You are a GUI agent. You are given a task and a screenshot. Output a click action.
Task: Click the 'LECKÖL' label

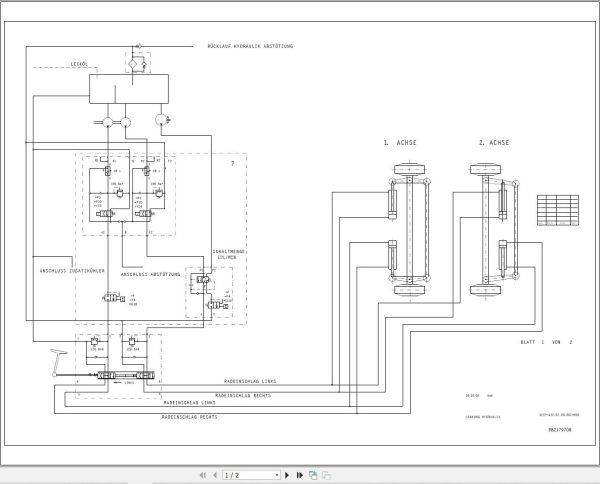coord(80,64)
